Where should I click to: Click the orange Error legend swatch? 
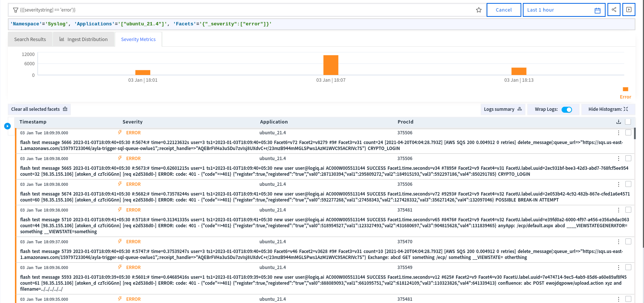625,89
